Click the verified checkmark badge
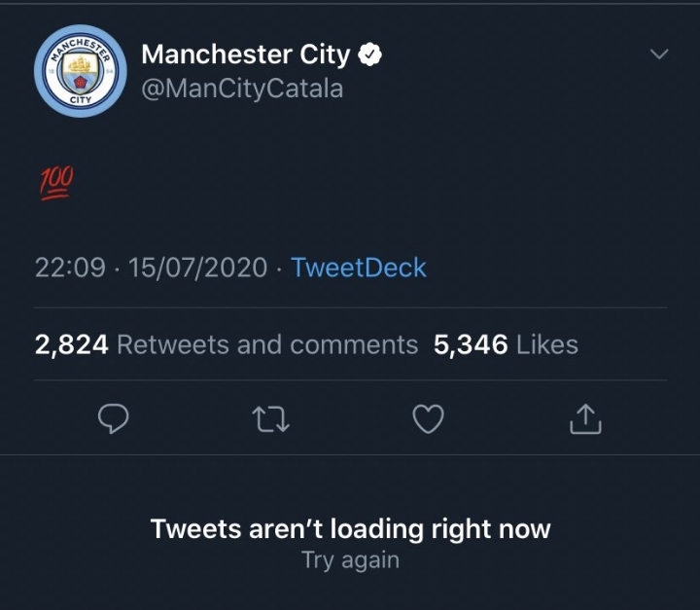The height and width of the screenshot is (610, 700). (370, 55)
